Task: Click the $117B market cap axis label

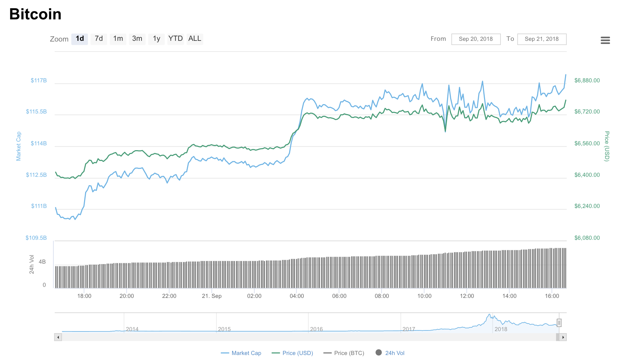Action: [x=39, y=81]
